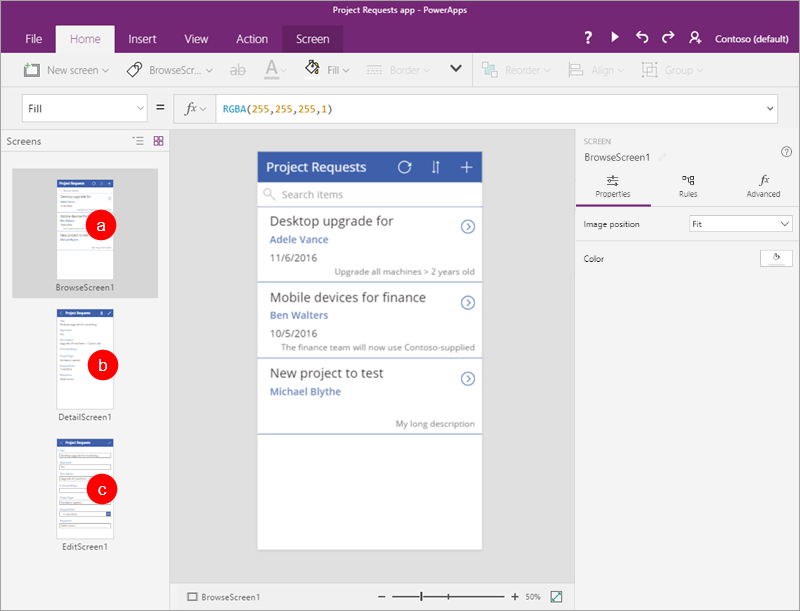Expand the ribbon with chevron down
This screenshot has width=800, height=611.
456,68
